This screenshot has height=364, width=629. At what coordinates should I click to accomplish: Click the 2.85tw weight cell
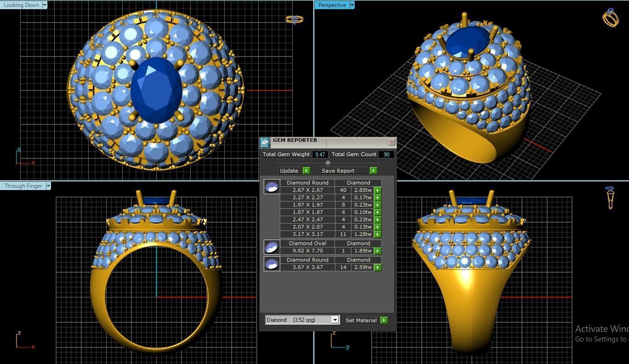point(363,190)
